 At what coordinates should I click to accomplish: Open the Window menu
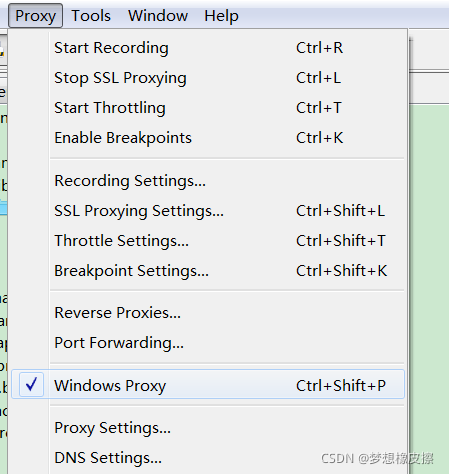158,16
